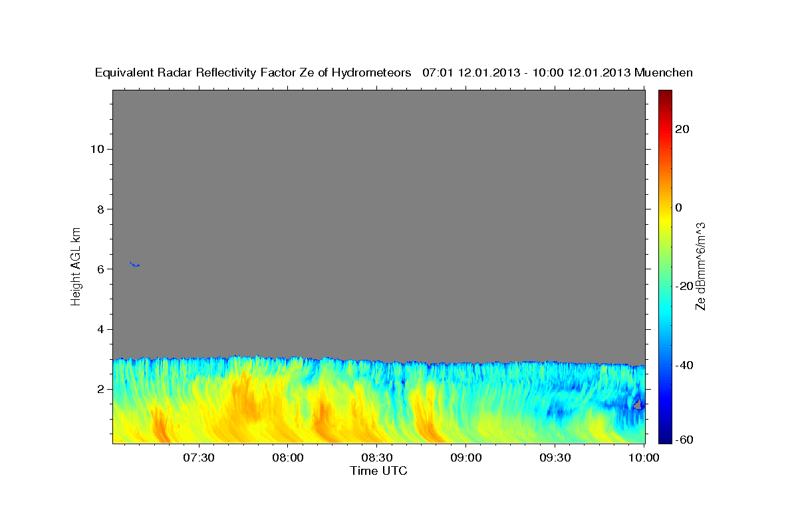Screen dimensions: 798x532
Task: Click the small gray gap in the echo near 10:00
Action: pos(637,404)
